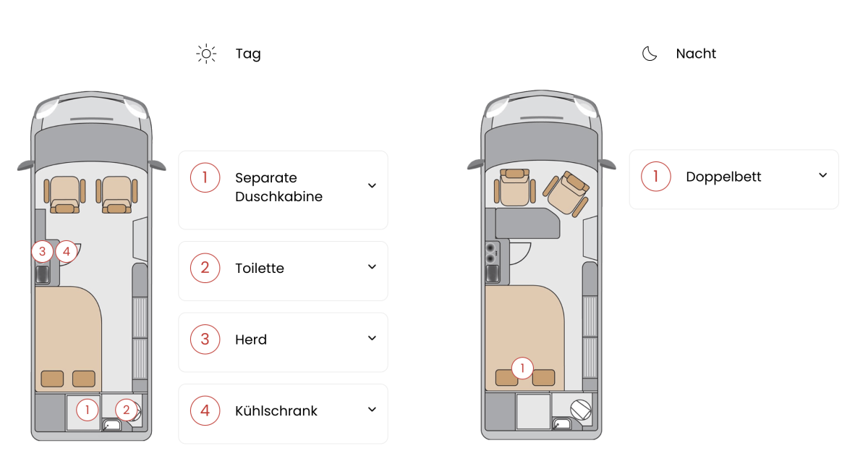
Task: Select the Nacht view label
Action: click(x=696, y=54)
